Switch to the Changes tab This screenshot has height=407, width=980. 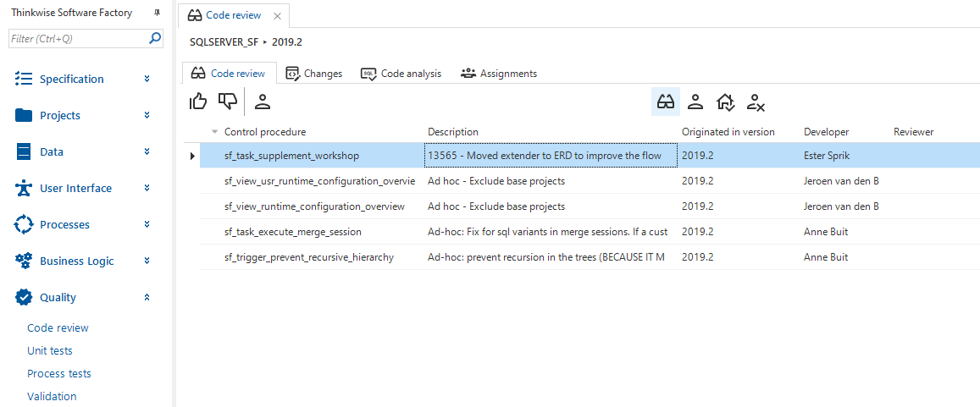tap(314, 74)
